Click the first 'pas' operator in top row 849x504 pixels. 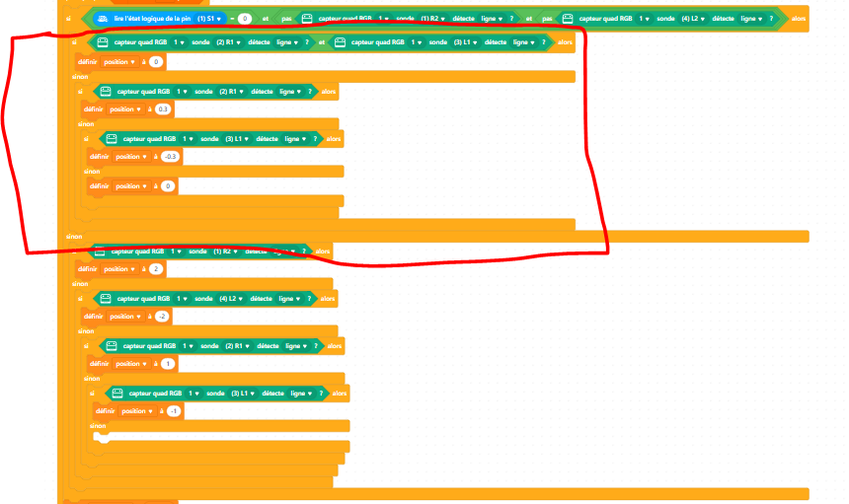[x=287, y=19]
